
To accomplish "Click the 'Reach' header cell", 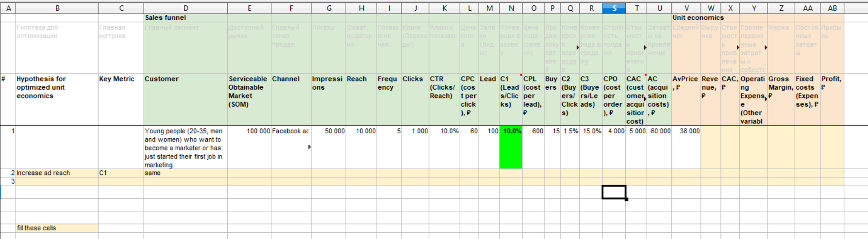I will pyautogui.click(x=361, y=99).
